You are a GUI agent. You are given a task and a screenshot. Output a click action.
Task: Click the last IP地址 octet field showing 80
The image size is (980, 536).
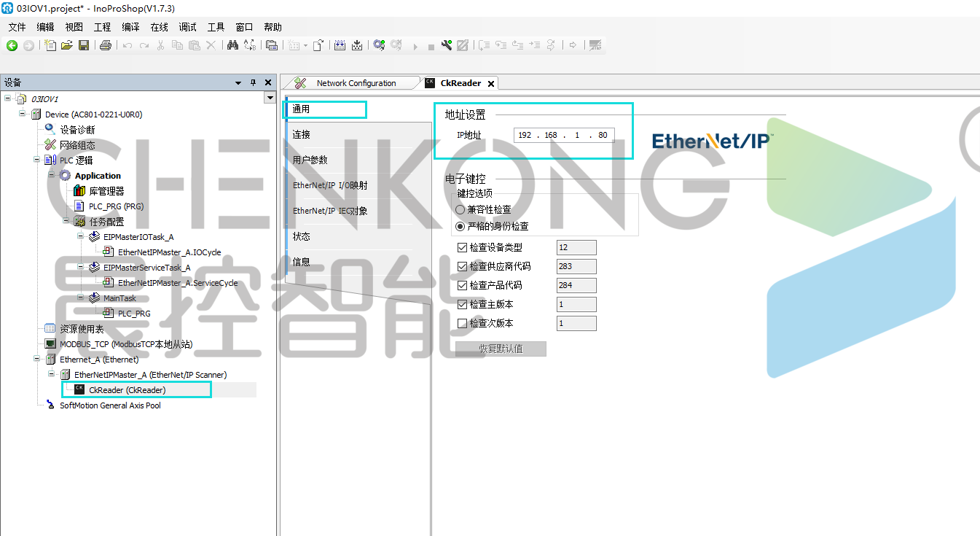coord(602,135)
